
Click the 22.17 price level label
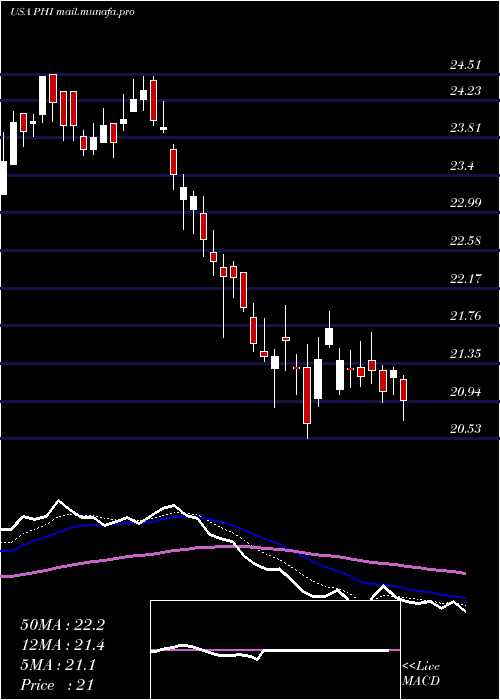pyautogui.click(x=465, y=279)
